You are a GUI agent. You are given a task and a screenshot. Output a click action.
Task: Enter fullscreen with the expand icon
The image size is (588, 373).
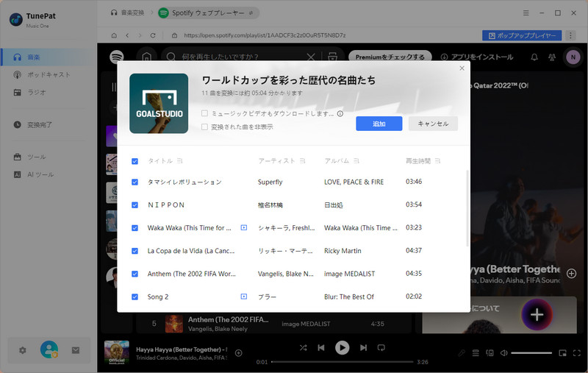(577, 352)
